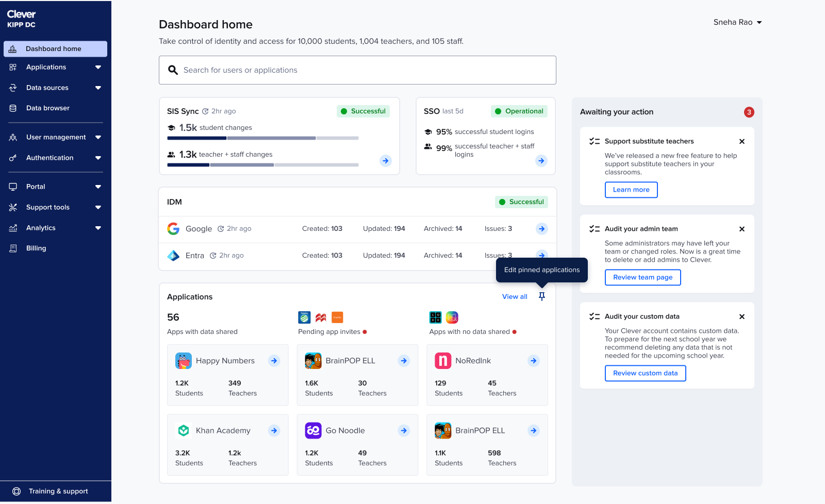The image size is (825, 504).
Task: Open the Happy Numbers arrow icon
Action: pyautogui.click(x=274, y=361)
